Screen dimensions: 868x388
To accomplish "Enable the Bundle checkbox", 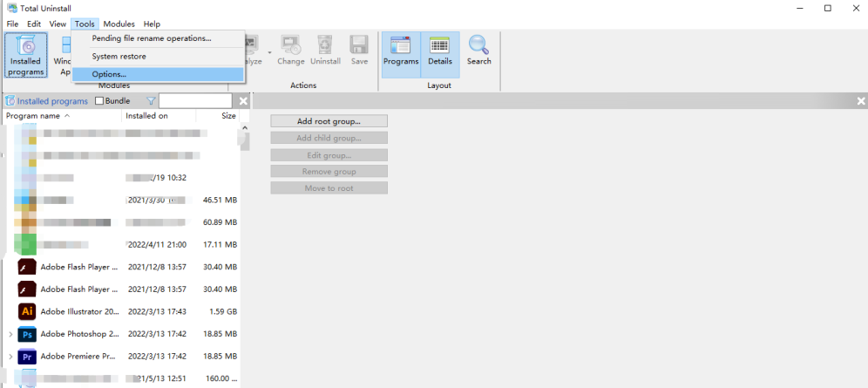I will (99, 101).
